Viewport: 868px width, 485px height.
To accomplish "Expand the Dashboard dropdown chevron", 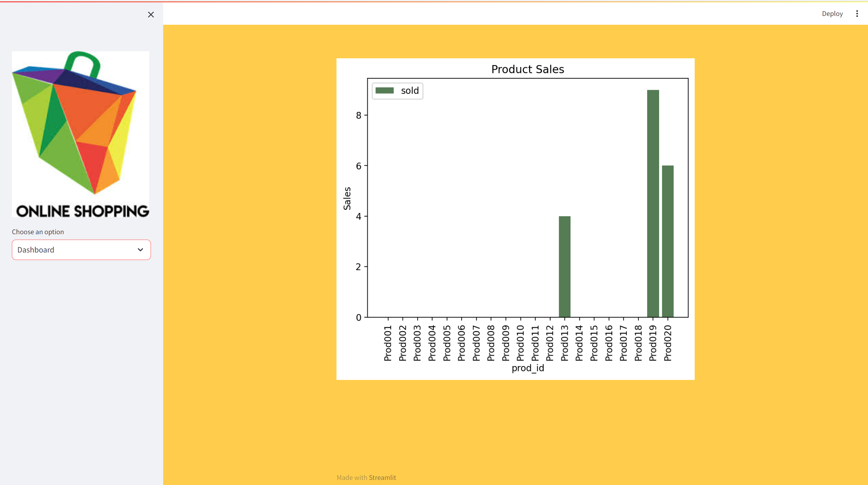I will click(x=140, y=250).
